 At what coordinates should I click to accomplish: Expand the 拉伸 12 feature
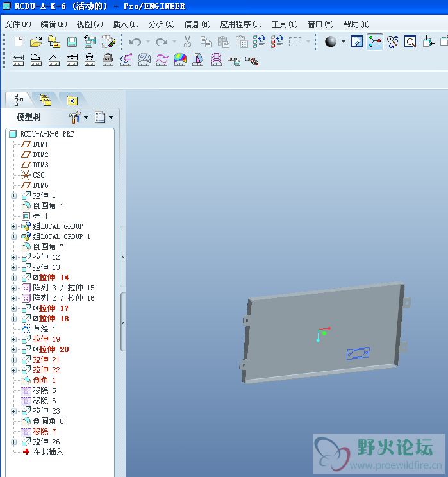point(13,257)
